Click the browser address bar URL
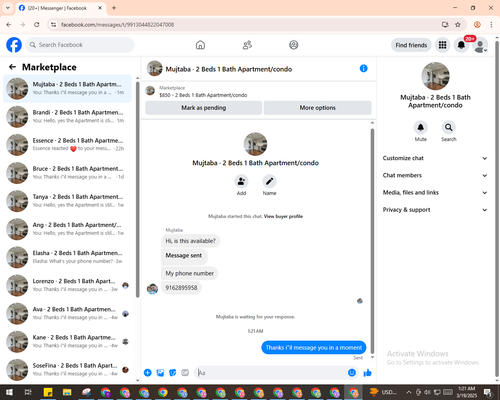500x400 pixels. pyautogui.click(x=117, y=25)
